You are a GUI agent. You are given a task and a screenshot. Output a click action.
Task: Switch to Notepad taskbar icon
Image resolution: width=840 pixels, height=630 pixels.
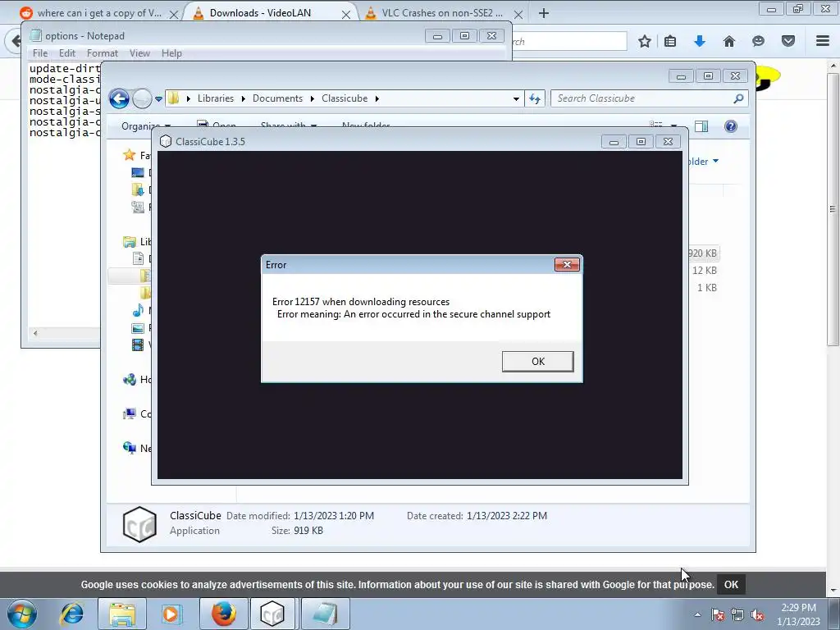[325, 614]
